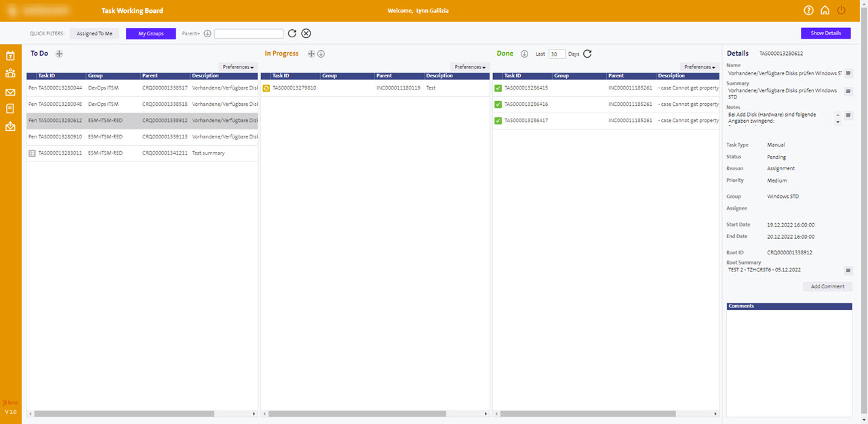The width and height of the screenshot is (868, 424).
Task: Refresh the Done column days filter
Action: (587, 54)
